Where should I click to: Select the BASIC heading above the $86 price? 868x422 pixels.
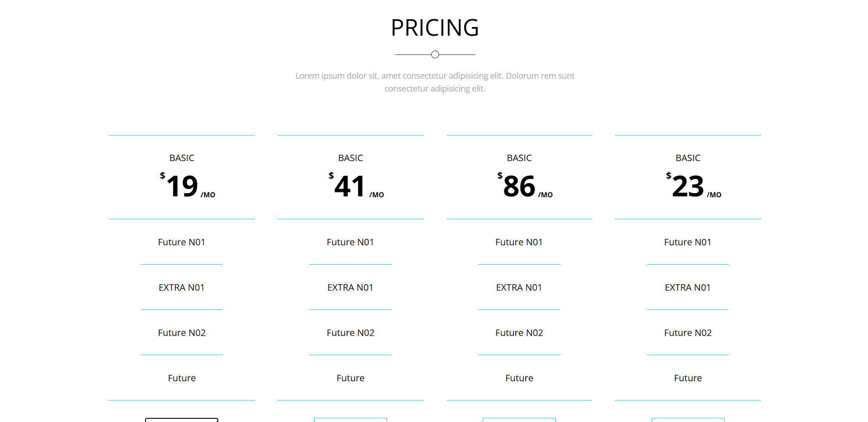tap(519, 158)
